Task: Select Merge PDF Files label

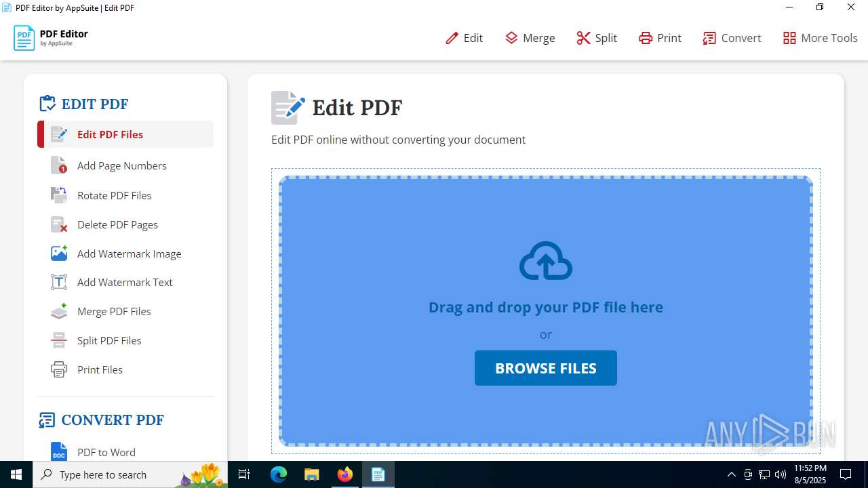Action: [114, 311]
